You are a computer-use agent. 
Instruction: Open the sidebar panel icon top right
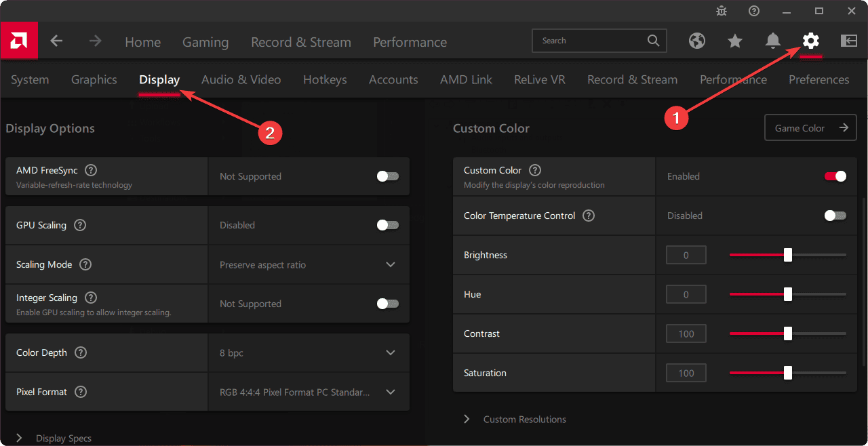(848, 41)
